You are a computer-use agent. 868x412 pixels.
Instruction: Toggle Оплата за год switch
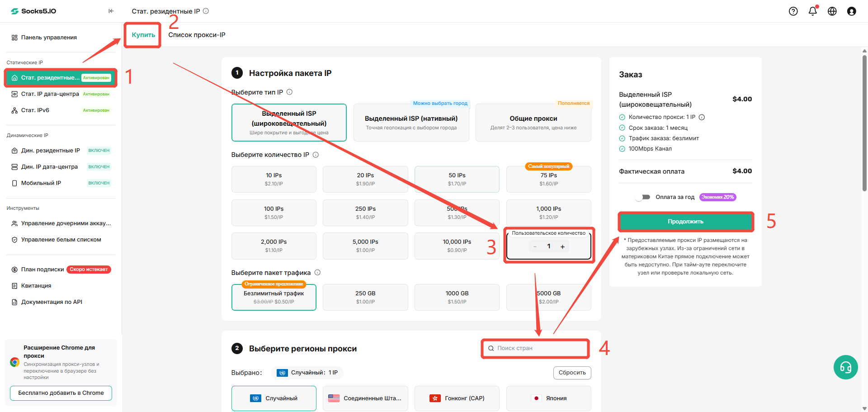(x=642, y=197)
